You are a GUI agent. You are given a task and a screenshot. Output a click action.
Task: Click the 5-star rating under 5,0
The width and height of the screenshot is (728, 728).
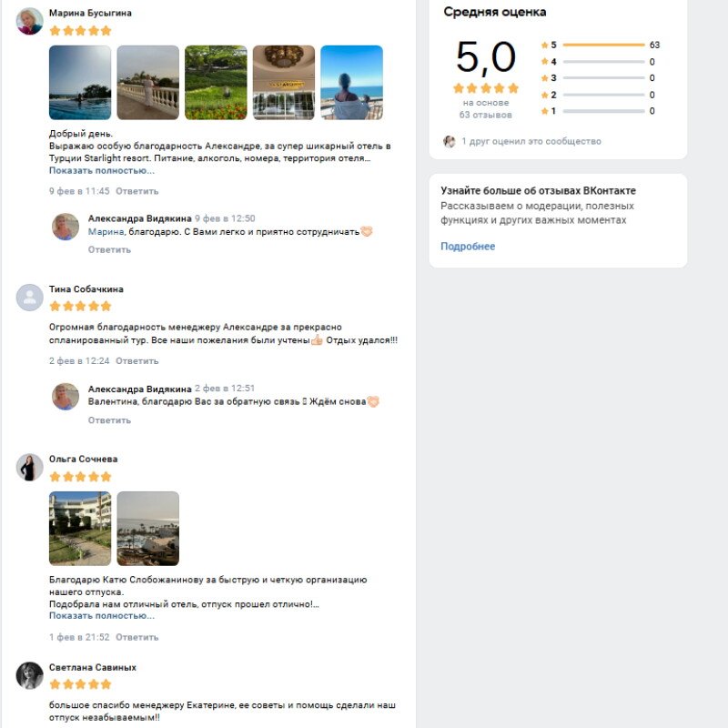[x=486, y=88]
